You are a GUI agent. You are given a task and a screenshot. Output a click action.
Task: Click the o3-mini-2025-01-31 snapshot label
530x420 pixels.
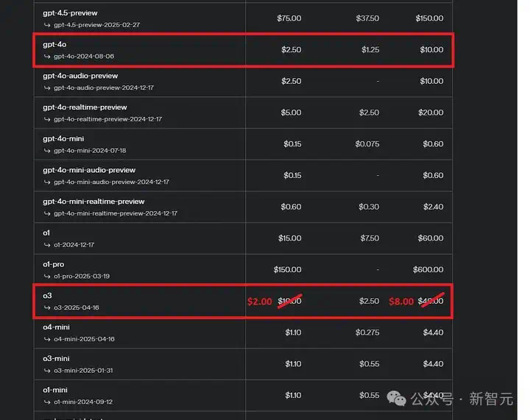(83, 371)
